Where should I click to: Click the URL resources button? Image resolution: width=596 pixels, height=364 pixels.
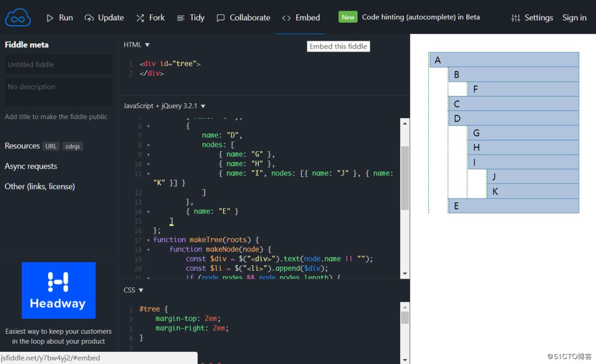point(51,146)
